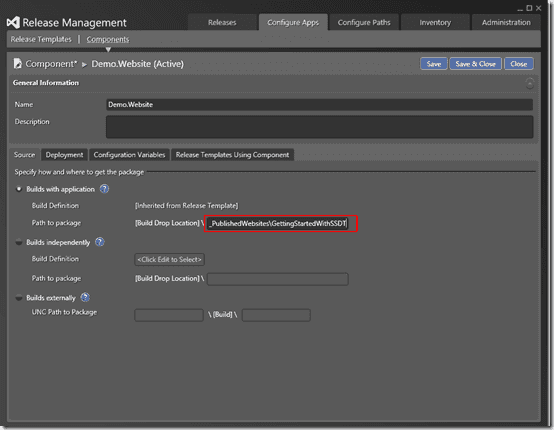Viewport: 554px width, 430px height.
Task: Click the Save & Close button
Action: coord(475,64)
